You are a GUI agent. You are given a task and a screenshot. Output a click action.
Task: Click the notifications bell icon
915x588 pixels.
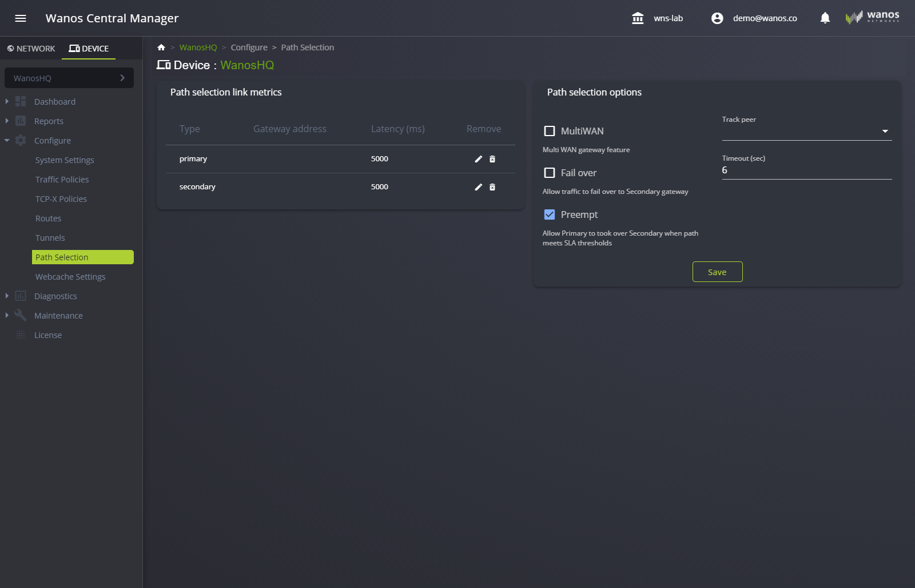[825, 18]
